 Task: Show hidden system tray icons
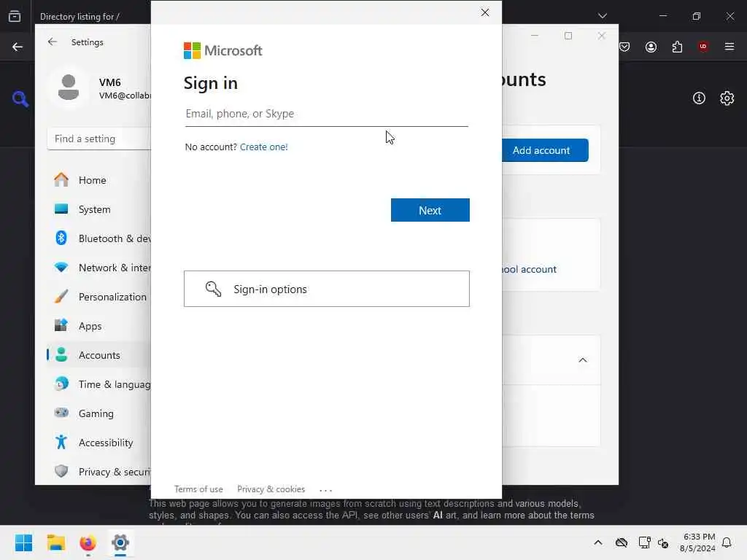(x=598, y=542)
